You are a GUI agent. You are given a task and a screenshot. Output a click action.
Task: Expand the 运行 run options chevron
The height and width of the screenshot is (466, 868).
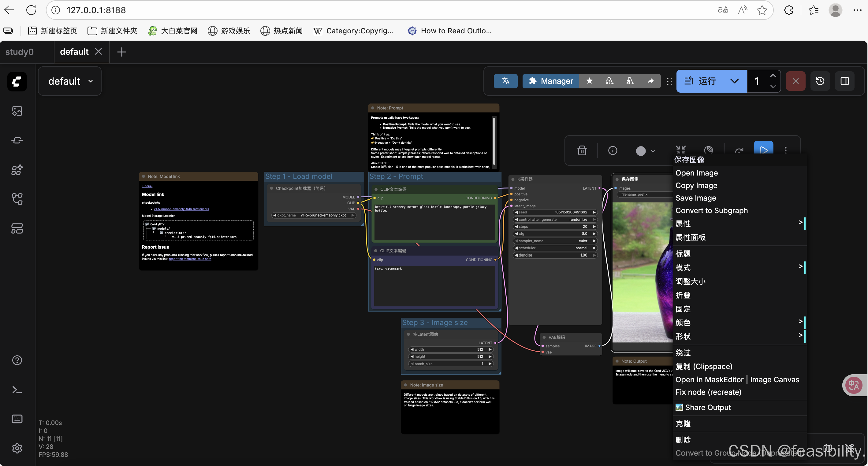click(x=734, y=81)
